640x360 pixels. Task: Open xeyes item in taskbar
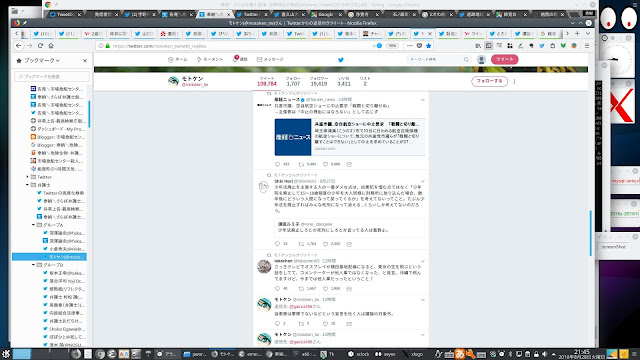coord(386,354)
